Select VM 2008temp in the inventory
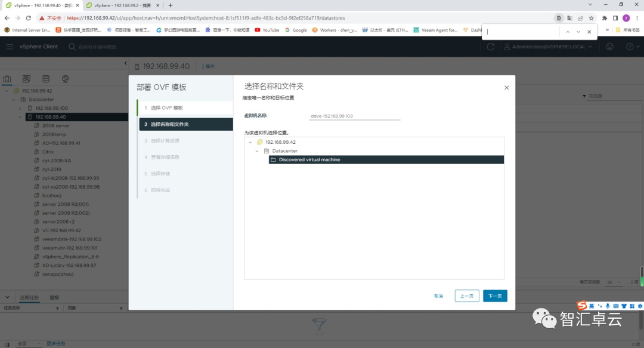644x348 pixels. [x=54, y=134]
